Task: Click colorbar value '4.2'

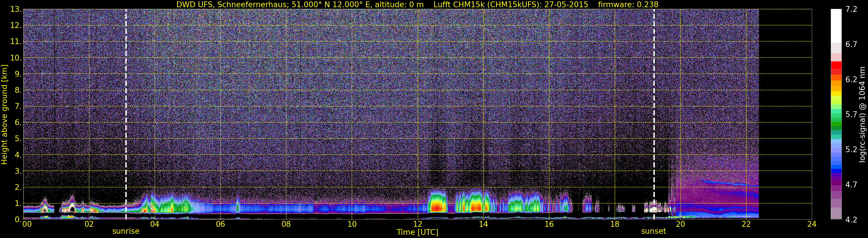Action: pyautogui.click(x=851, y=220)
